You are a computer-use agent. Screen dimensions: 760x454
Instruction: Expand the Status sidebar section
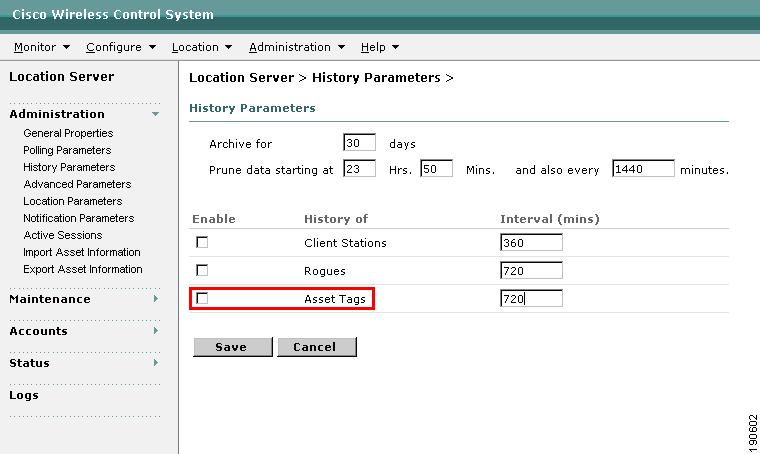pyautogui.click(x=156, y=363)
